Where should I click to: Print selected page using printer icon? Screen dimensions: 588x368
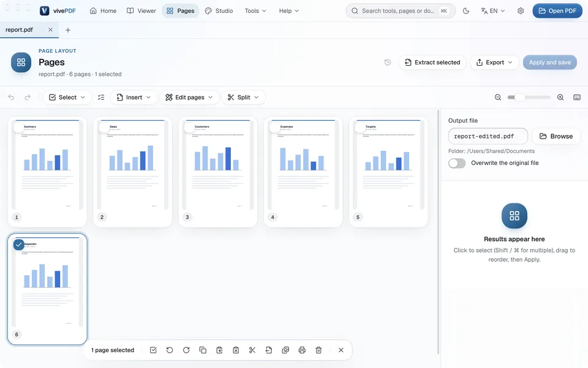click(x=302, y=350)
